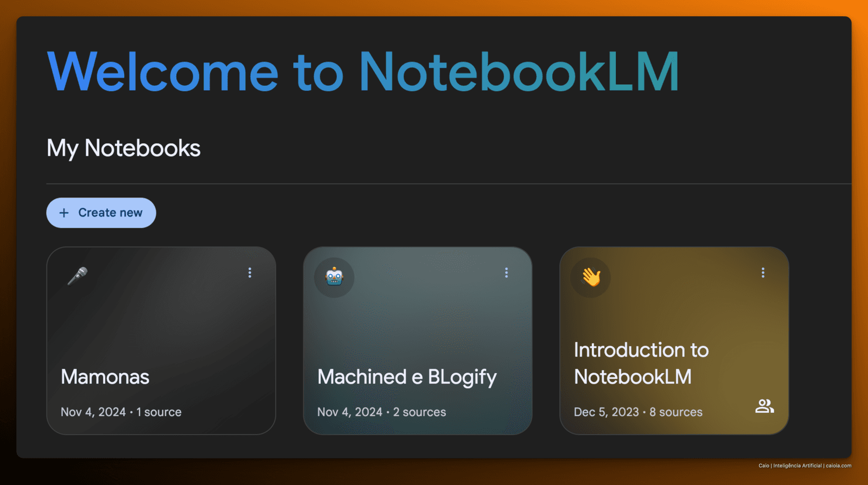
Task: Click the Mamonas notebook card background
Action: coord(161,324)
